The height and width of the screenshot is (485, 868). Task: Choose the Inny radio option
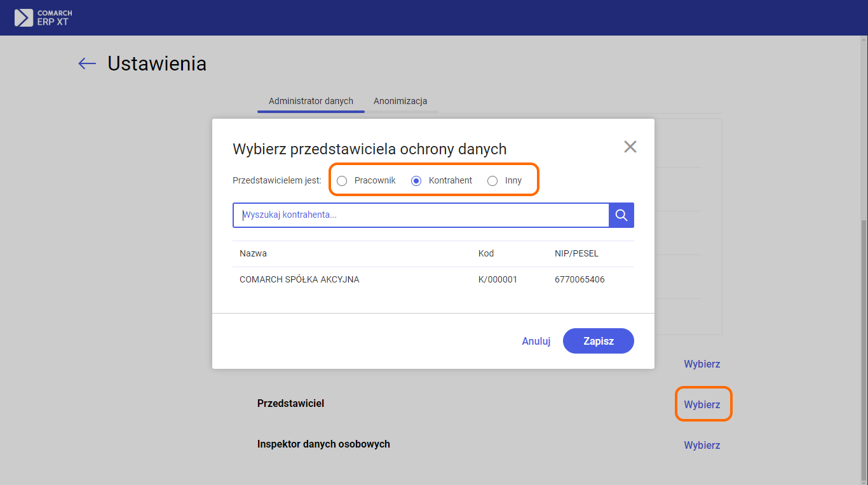[492, 181]
